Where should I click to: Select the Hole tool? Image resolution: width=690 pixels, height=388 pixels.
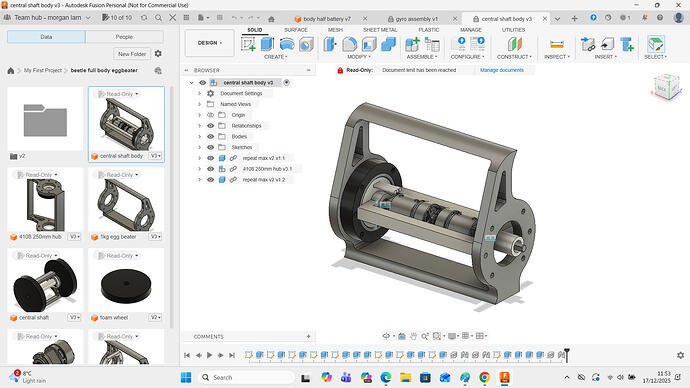(x=306, y=44)
